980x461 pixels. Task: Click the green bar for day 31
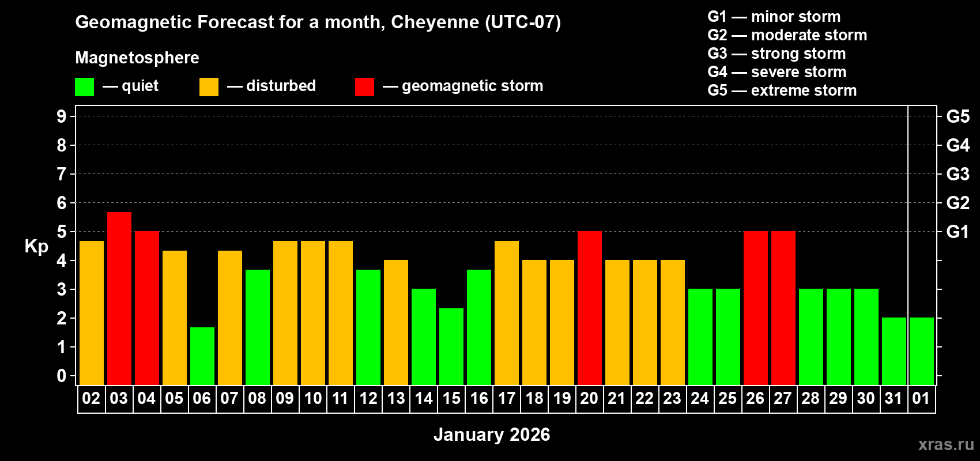[x=894, y=352]
